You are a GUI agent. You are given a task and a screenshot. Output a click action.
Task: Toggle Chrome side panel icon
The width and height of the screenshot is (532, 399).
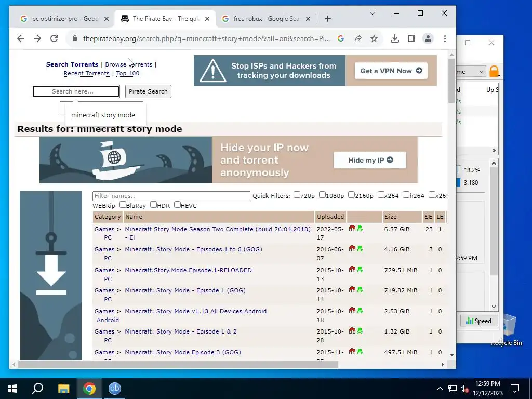click(x=411, y=38)
